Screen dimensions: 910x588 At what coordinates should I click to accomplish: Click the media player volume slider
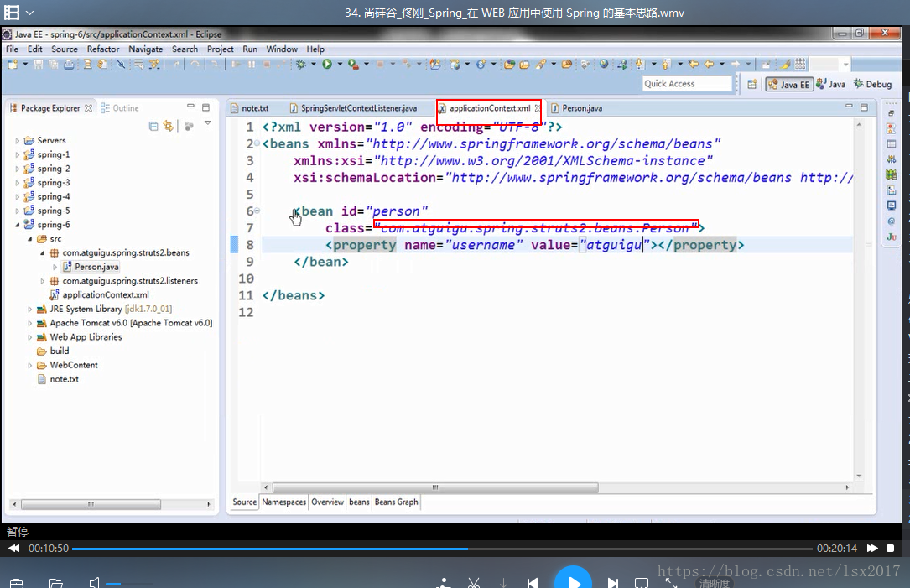point(129,584)
